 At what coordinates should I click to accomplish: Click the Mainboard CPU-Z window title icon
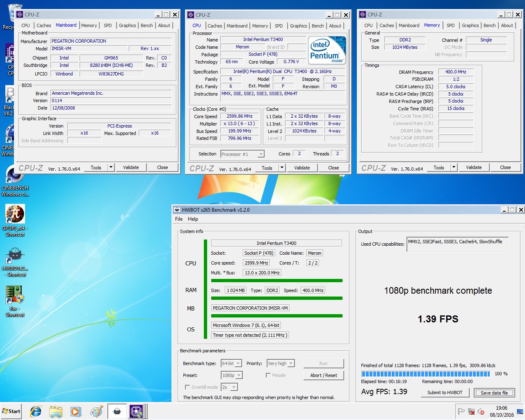19,14
